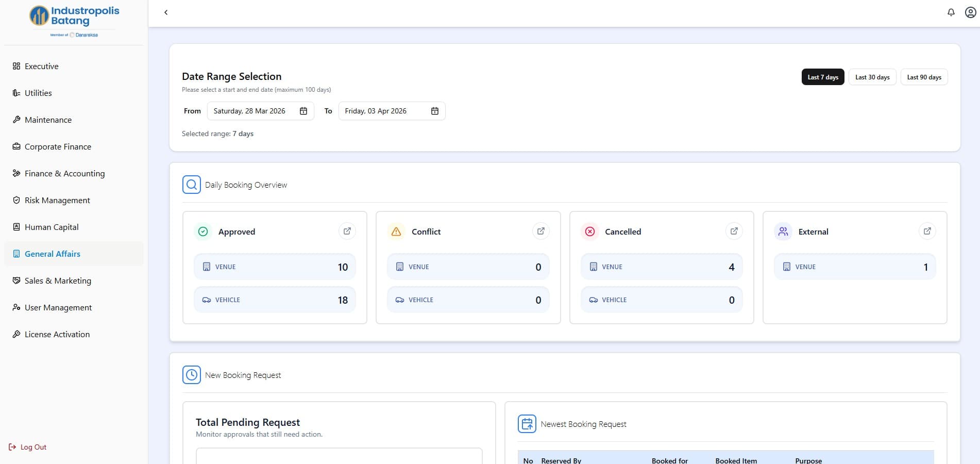980x464 pixels.
Task: Click Approved VEHICLE count 18
Action: click(343, 300)
